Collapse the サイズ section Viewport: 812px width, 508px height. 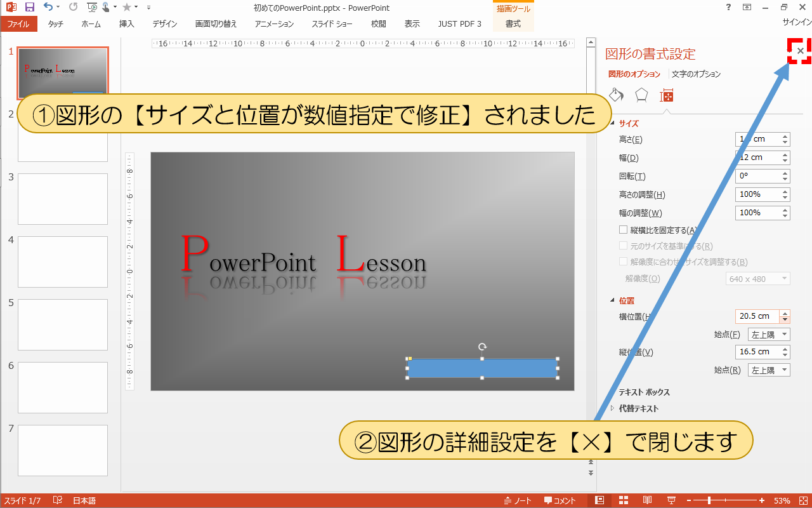612,124
